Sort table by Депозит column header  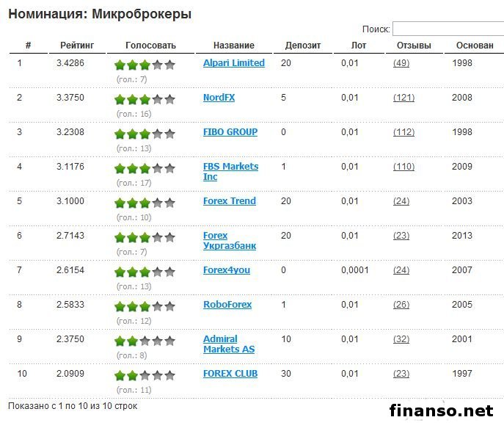point(302,46)
